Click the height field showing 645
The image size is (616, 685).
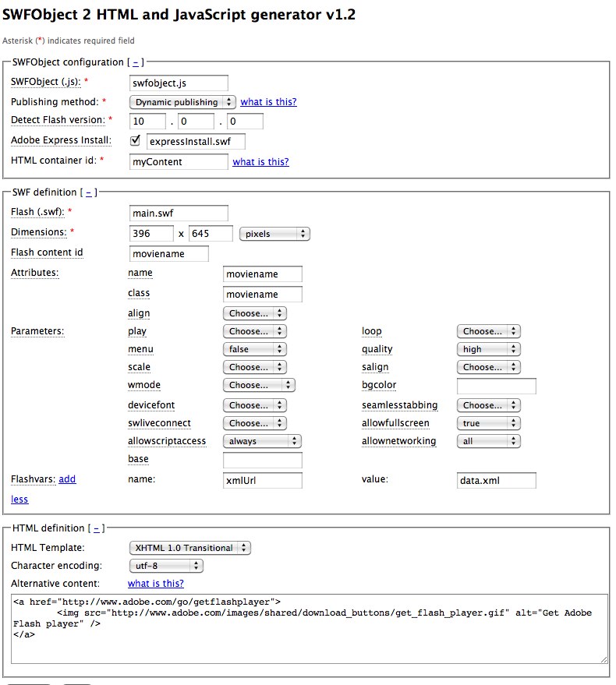[x=211, y=233]
